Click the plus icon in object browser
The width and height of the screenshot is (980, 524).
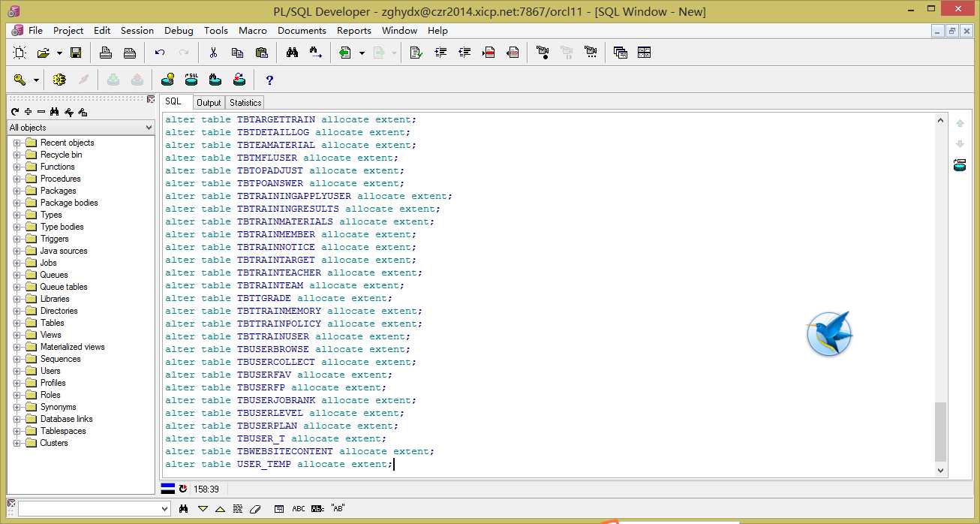click(29, 112)
